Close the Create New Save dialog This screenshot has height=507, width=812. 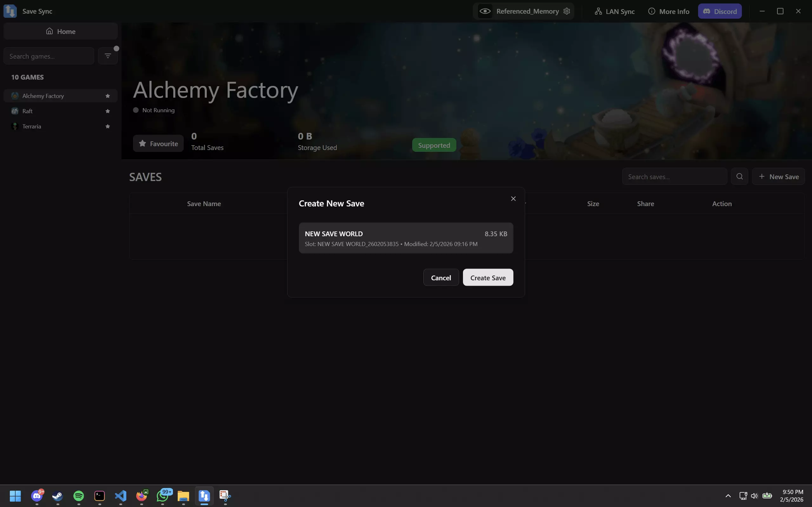coord(513,199)
